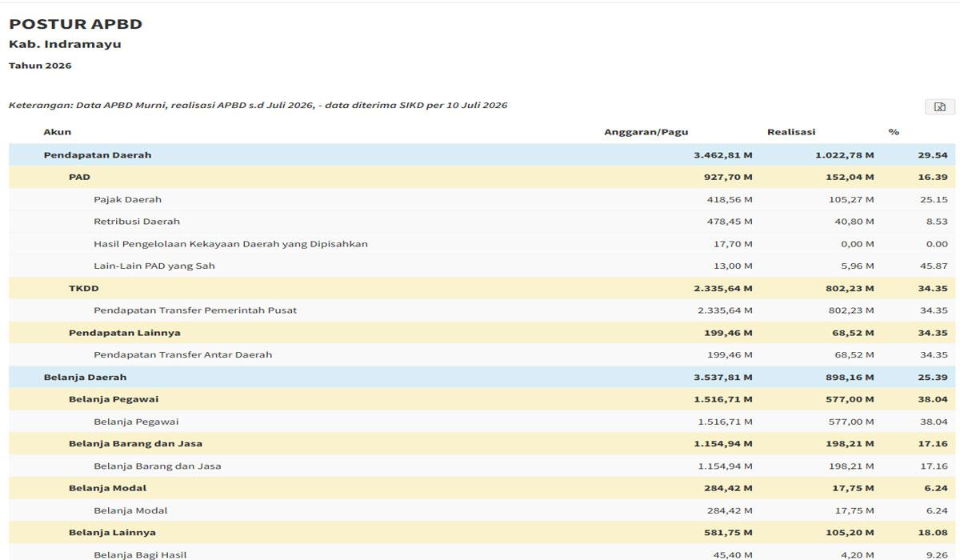Viewport: 960px width, 560px height.
Task: Select the Pajak Daerah row
Action: [x=482, y=199]
